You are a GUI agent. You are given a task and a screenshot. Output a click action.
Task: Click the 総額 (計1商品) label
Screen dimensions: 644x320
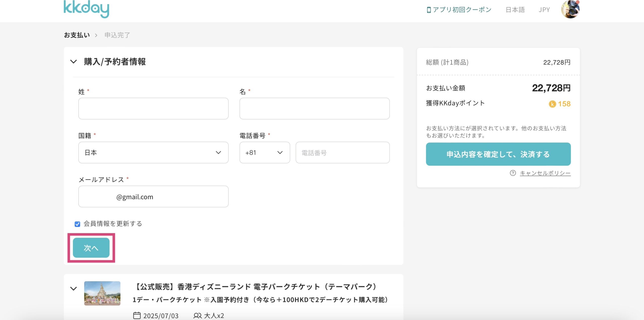(447, 62)
